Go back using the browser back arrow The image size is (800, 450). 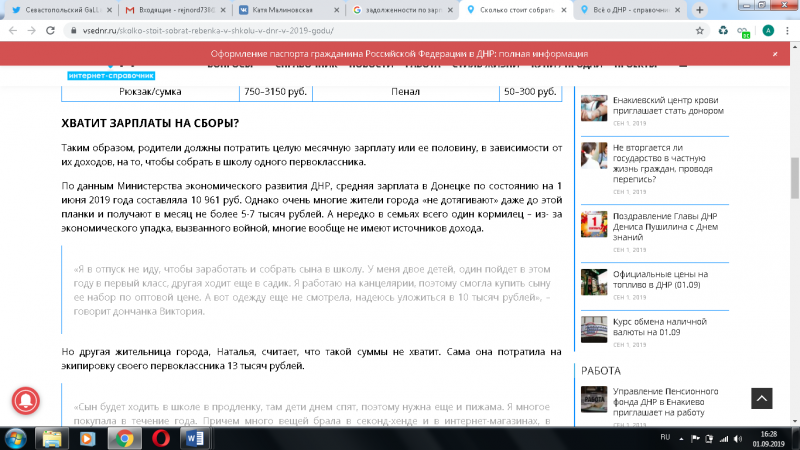pos(12,31)
